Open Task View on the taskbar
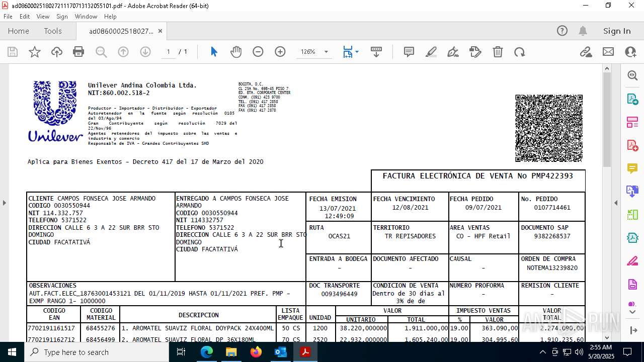This screenshot has height=362, width=644. (x=181, y=352)
